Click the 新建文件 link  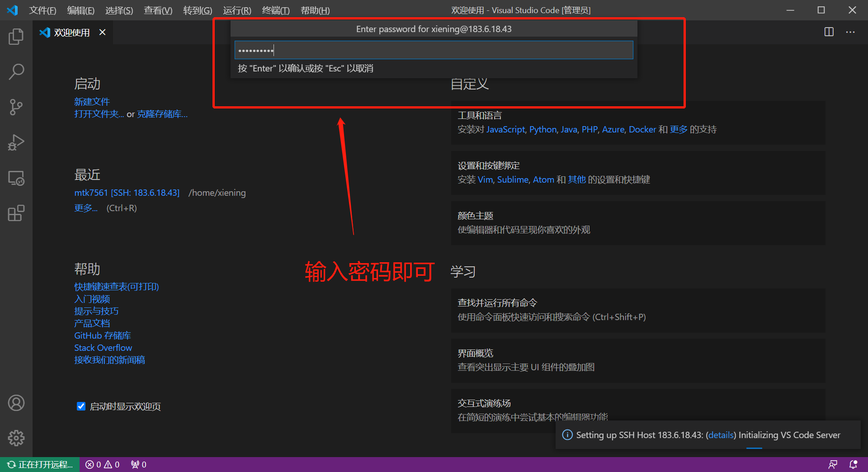click(x=92, y=102)
